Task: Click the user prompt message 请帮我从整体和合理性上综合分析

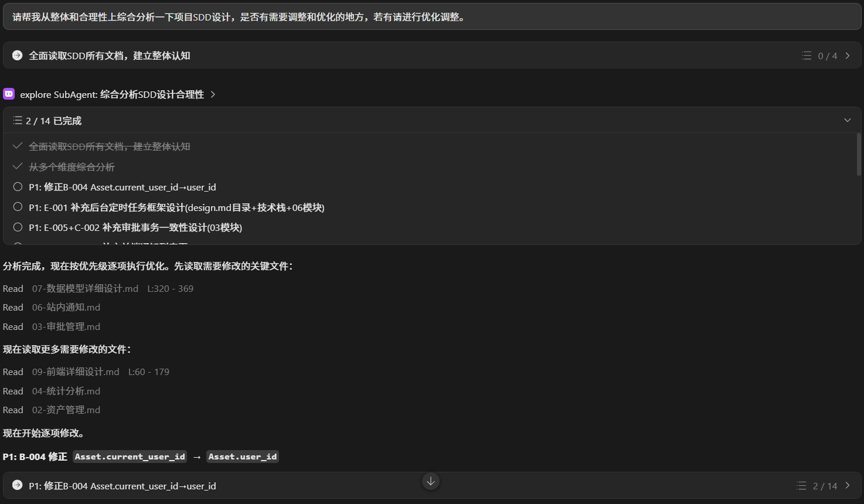Action: click(x=432, y=17)
